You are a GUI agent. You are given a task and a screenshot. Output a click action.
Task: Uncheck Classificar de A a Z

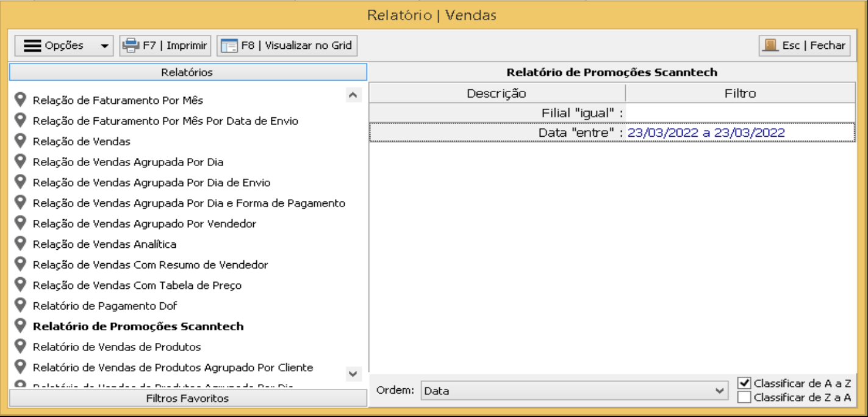point(744,383)
